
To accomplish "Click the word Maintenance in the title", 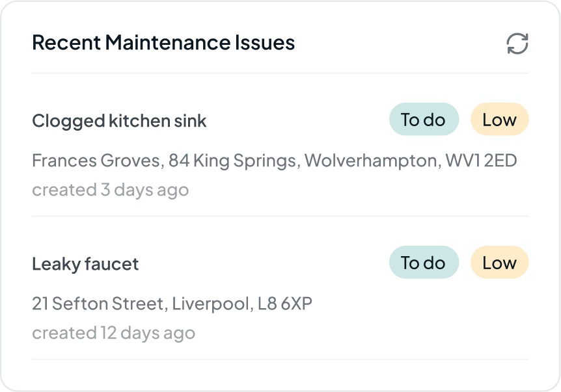I will (167, 42).
